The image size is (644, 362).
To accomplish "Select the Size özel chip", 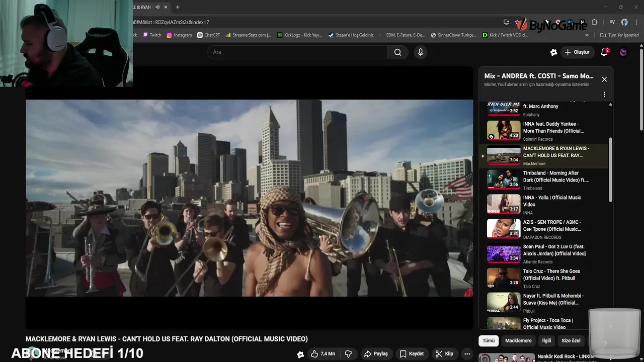I will click(571, 340).
